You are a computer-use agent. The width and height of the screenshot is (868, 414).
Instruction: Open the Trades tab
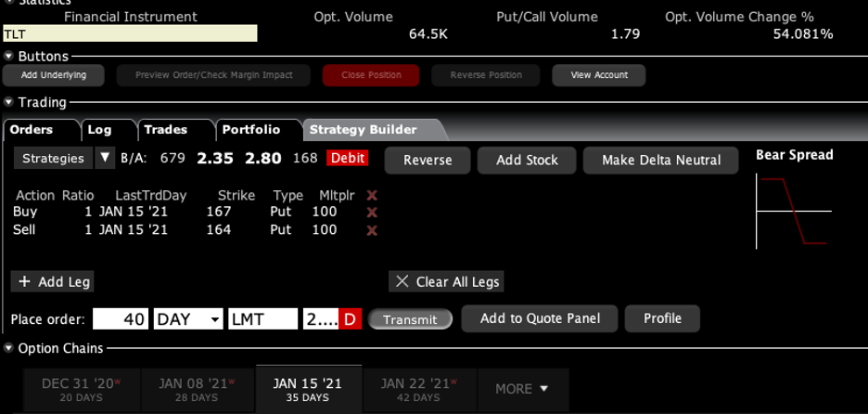(x=166, y=130)
